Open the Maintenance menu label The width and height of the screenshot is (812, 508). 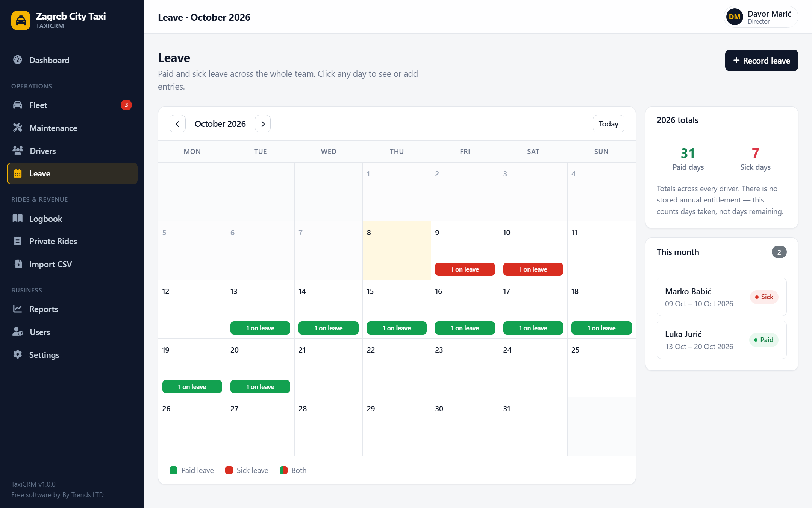53,128
